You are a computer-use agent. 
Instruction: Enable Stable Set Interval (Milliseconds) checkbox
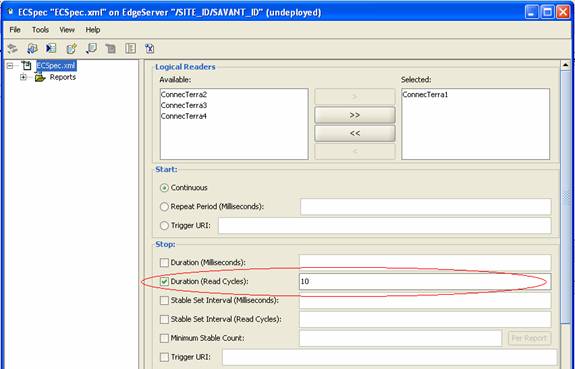tap(164, 300)
